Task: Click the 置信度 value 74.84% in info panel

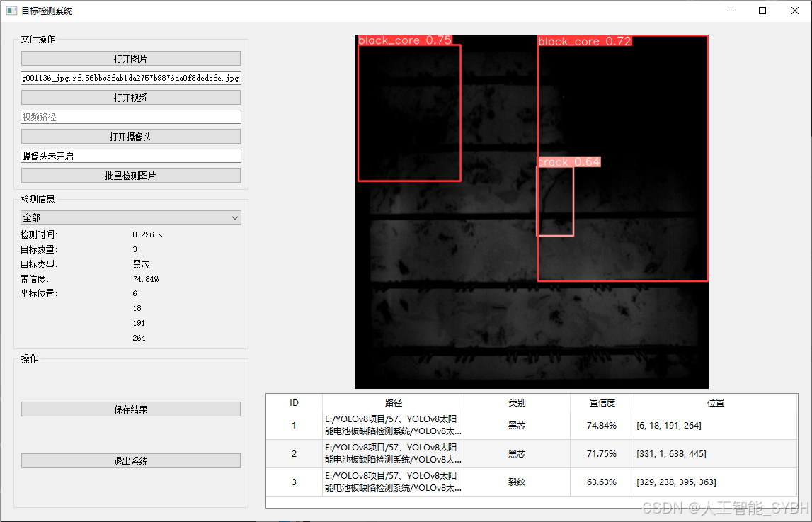Action: tap(146, 279)
